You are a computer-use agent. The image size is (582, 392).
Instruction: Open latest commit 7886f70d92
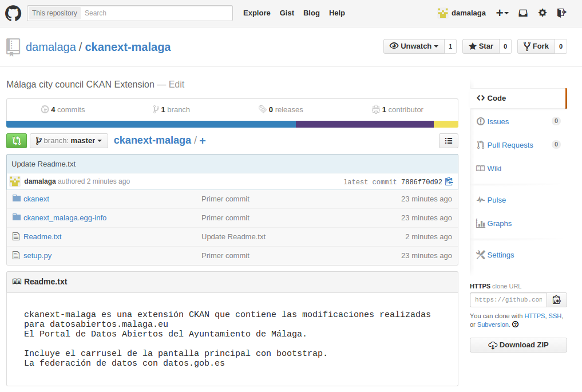[x=422, y=182]
